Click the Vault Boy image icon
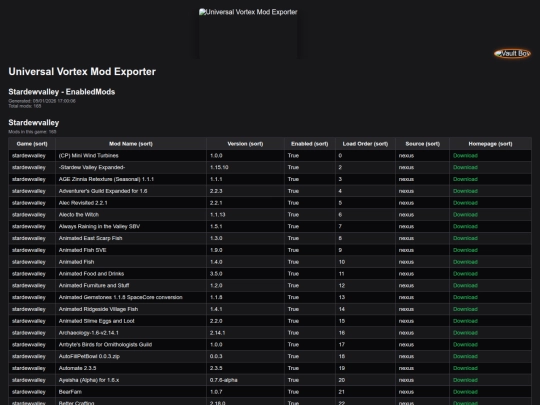 512,53
